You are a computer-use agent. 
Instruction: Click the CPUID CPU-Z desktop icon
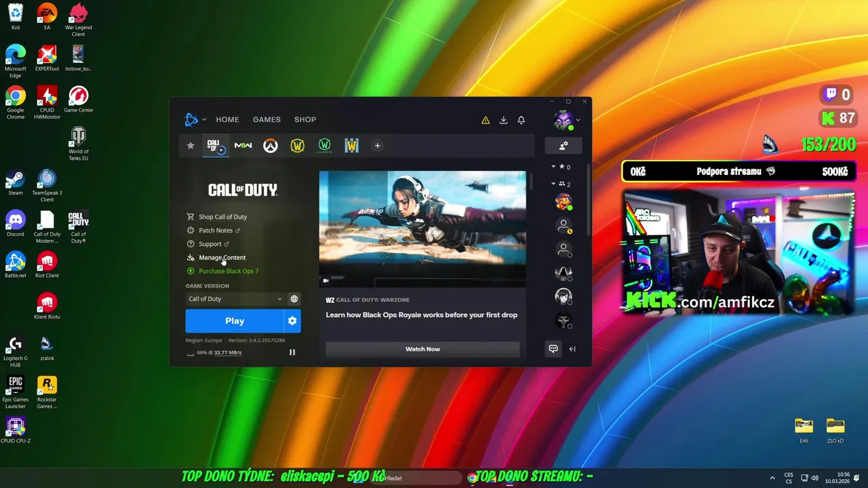(16, 430)
